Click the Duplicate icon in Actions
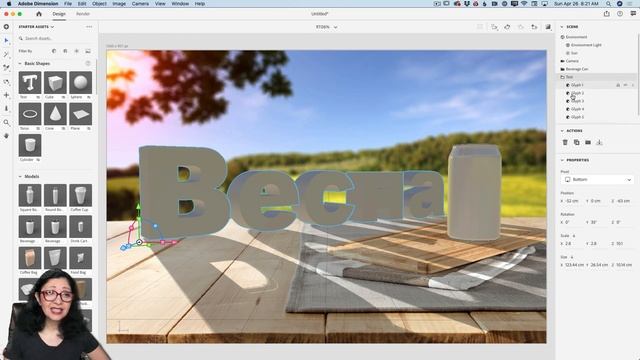640x360 pixels. point(576,142)
